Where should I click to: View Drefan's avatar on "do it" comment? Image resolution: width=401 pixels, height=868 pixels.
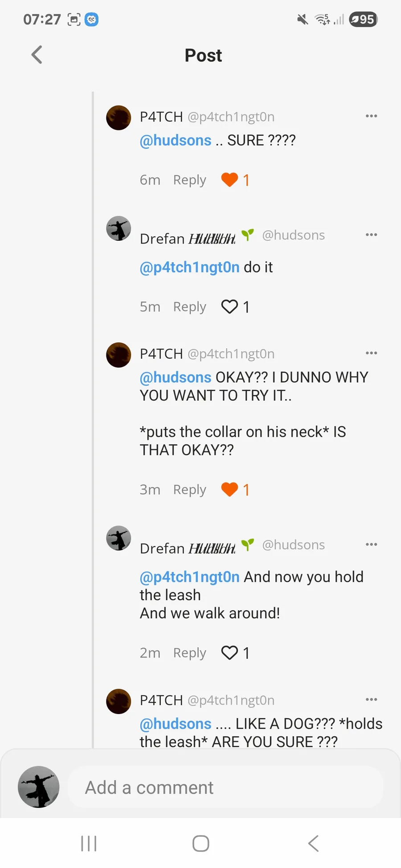[119, 229]
